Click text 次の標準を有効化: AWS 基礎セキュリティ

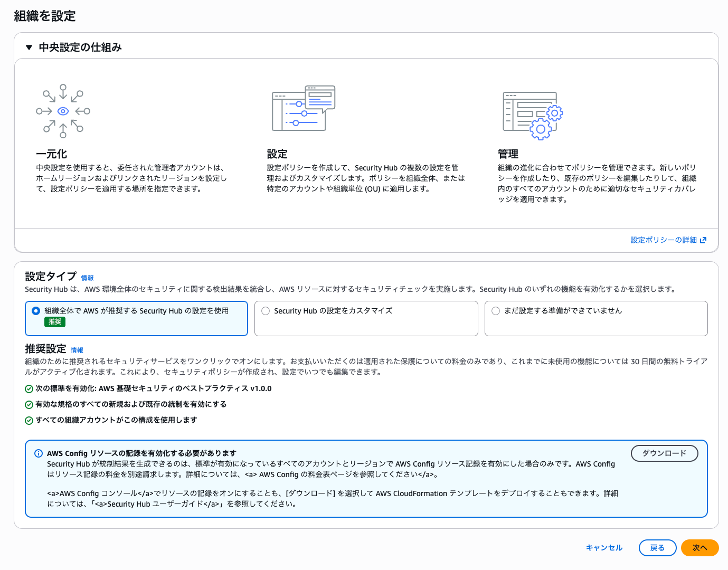pyautogui.click(x=154, y=388)
